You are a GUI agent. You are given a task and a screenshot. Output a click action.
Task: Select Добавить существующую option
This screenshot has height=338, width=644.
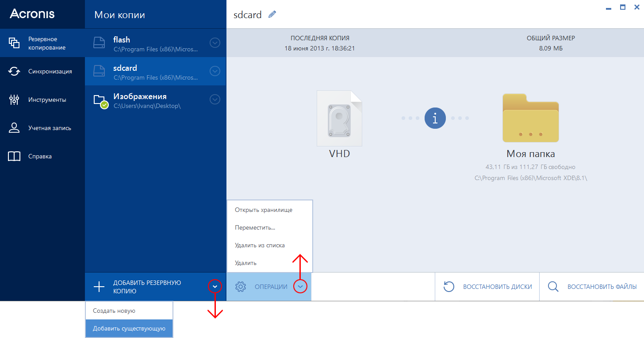129,328
